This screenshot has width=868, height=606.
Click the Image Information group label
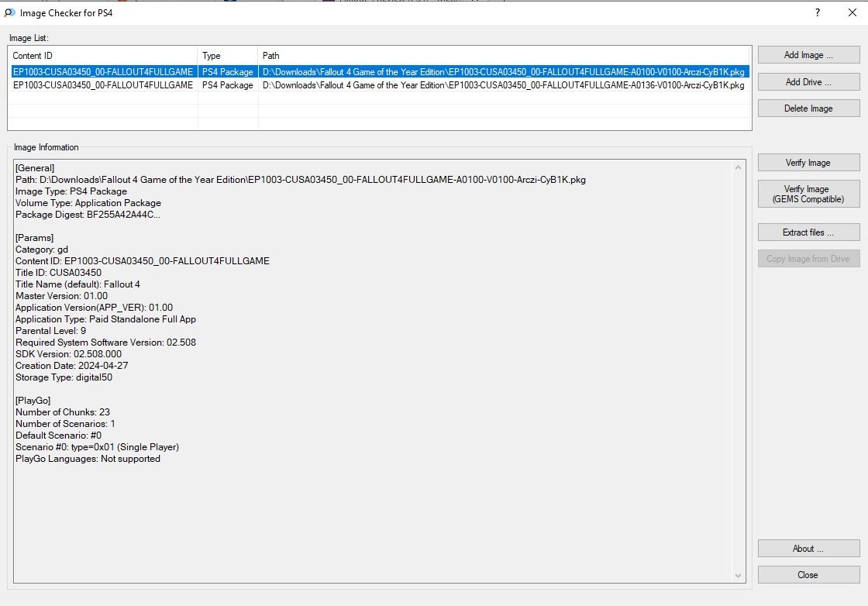pyautogui.click(x=46, y=147)
